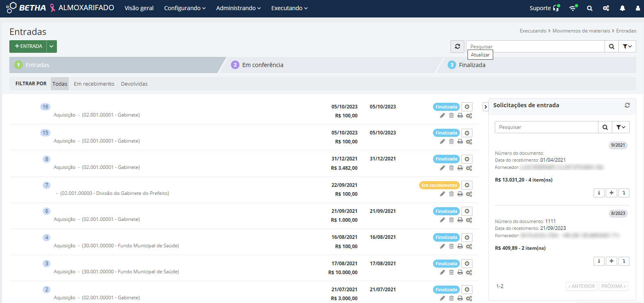This screenshot has width=644, height=303.
Task: Click the Movimentos de materiais breadcrumb
Action: pos(581,31)
